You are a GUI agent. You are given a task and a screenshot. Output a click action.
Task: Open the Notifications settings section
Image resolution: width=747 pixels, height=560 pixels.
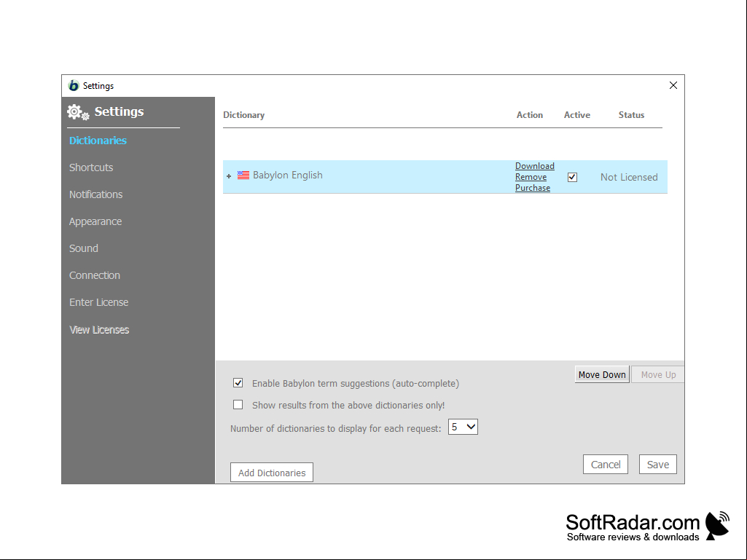point(95,194)
